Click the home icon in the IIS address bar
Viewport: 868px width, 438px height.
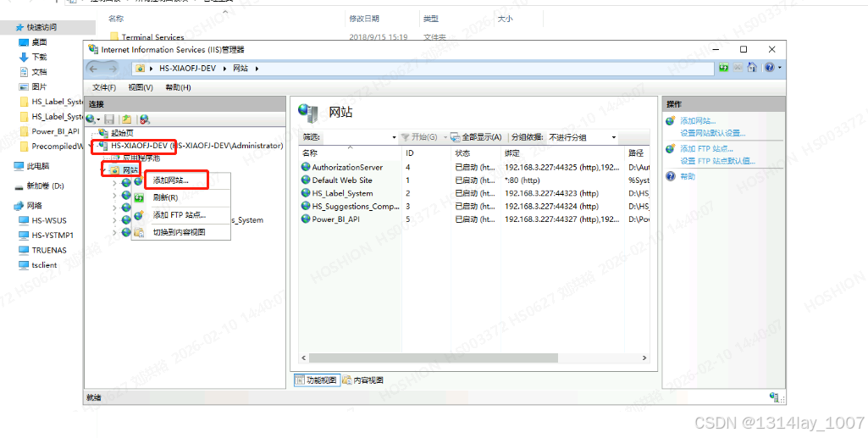[x=752, y=68]
